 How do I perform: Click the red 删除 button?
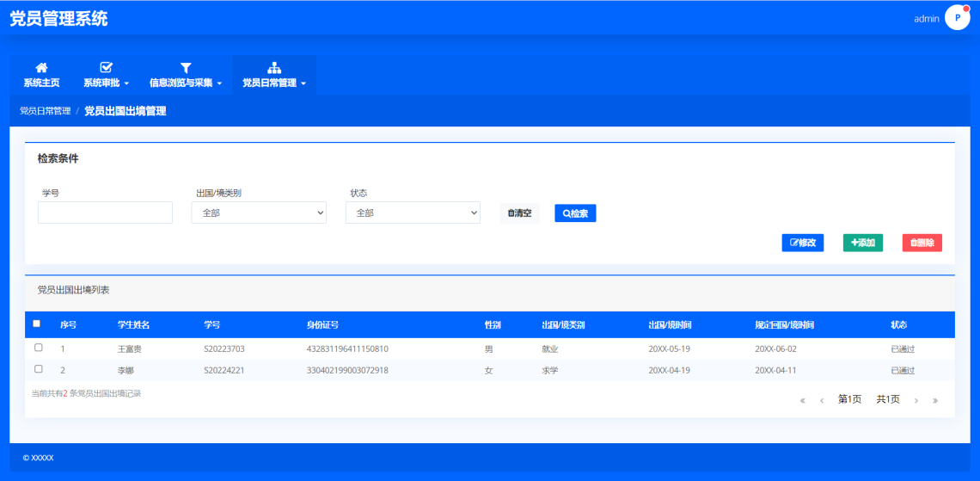(x=922, y=243)
